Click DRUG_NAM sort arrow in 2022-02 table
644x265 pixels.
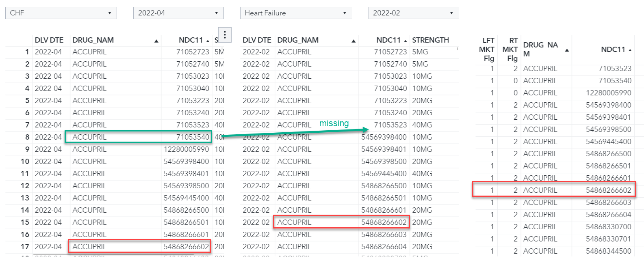click(x=353, y=41)
